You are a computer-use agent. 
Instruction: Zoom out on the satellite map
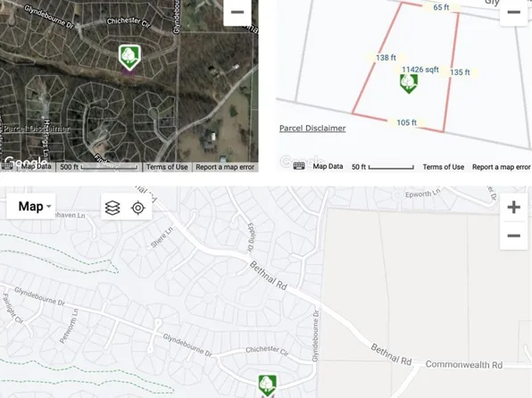(237, 12)
